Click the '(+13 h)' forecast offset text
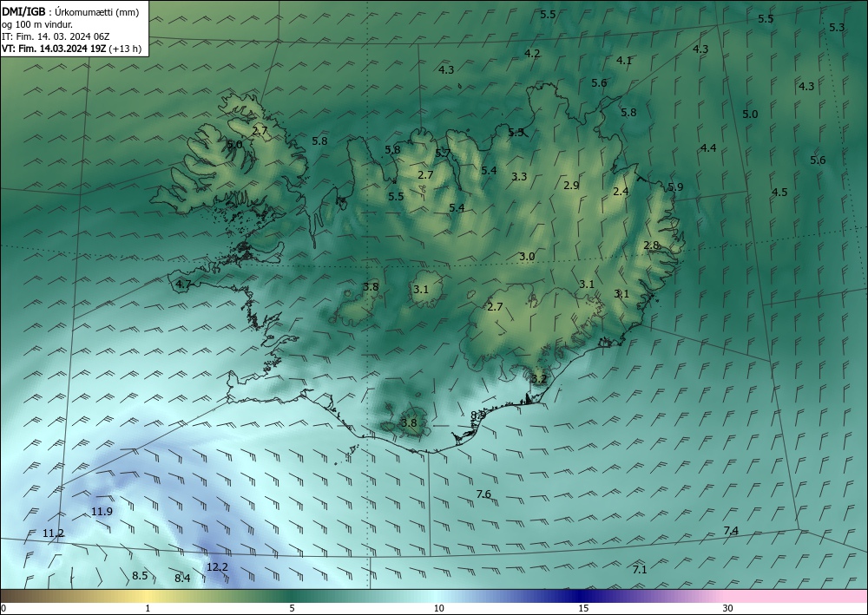This screenshot has width=868, height=615. pyautogui.click(x=125, y=49)
